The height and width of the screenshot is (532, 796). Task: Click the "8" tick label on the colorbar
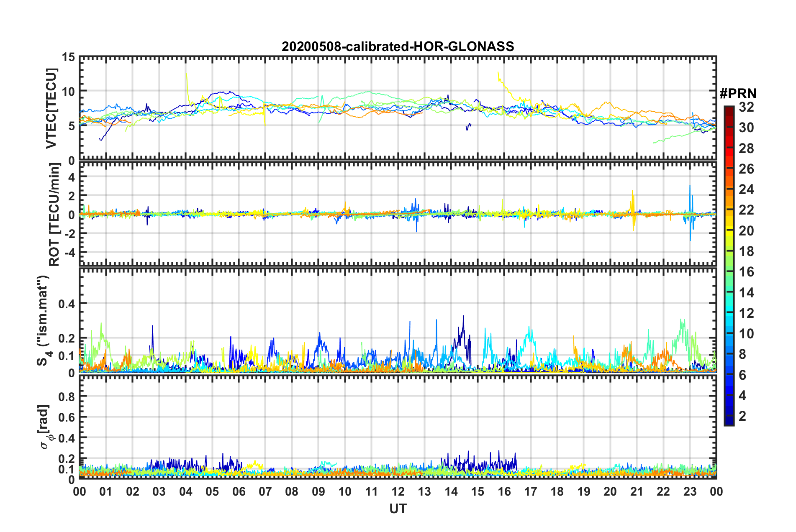pyautogui.click(x=742, y=354)
